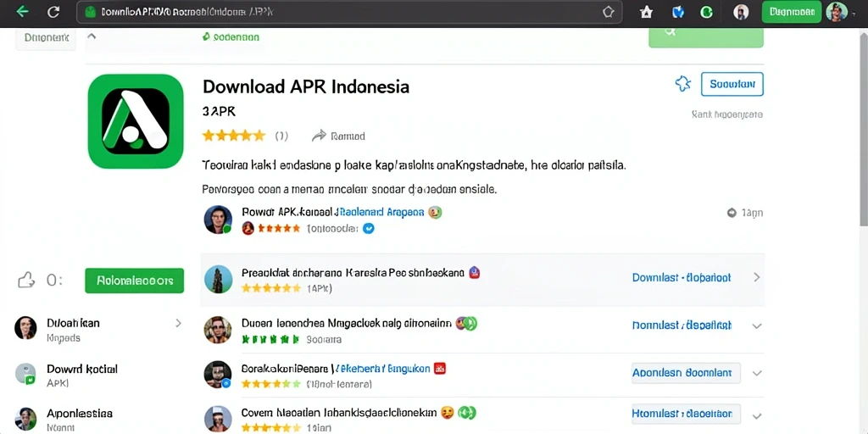868x434 pixels.
Task: Open the download link in Duoen lenandhea row
Action: (x=682, y=325)
